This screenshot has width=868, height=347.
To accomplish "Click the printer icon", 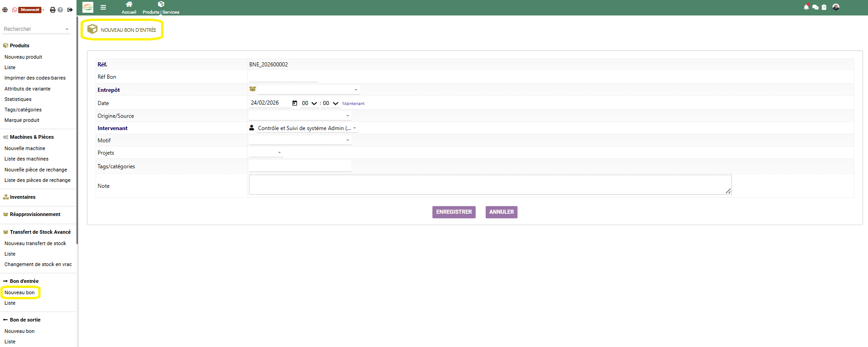I will [x=53, y=10].
